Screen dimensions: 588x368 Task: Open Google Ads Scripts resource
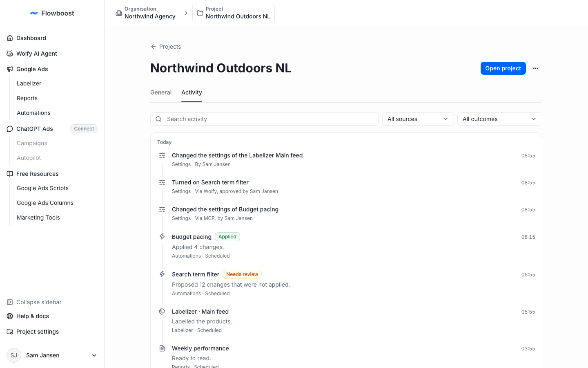(x=42, y=188)
